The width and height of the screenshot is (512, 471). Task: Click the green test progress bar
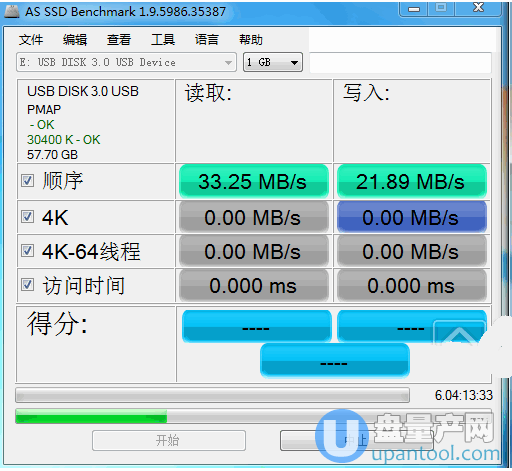pyautogui.click(x=253, y=416)
